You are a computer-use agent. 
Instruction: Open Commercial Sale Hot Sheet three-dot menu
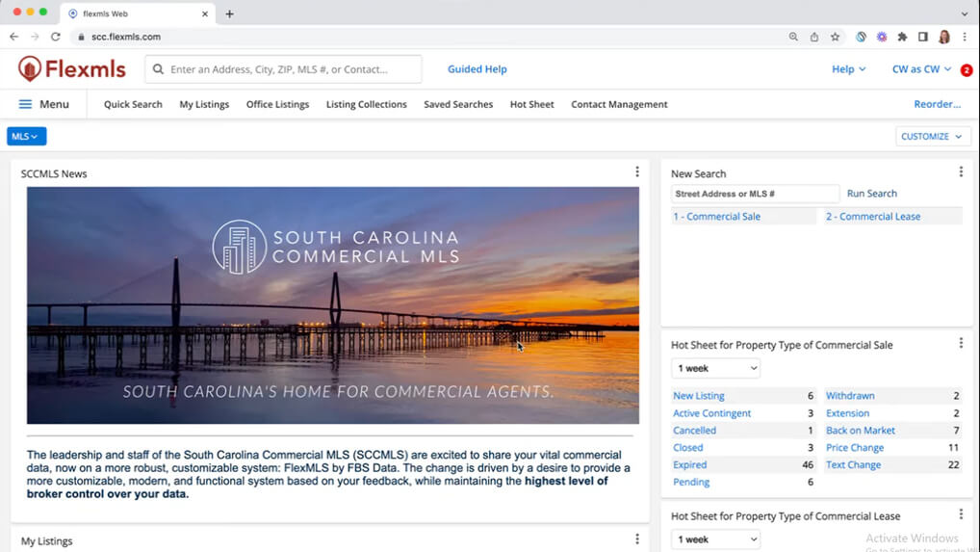[x=960, y=344]
